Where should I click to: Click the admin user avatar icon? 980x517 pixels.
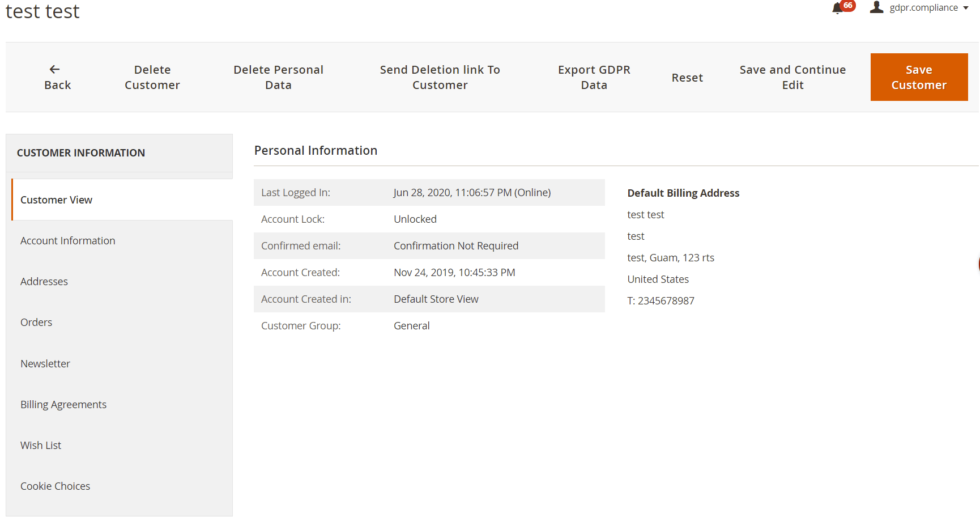click(x=876, y=7)
